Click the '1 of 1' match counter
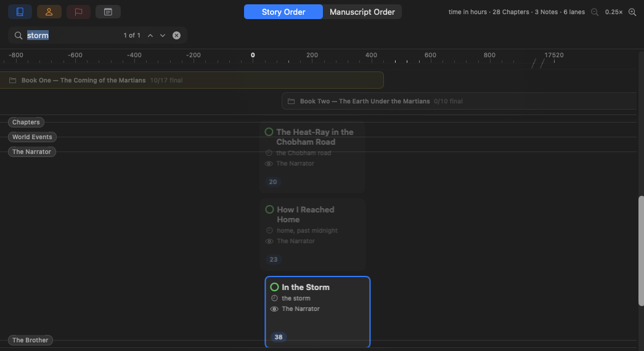 pos(132,35)
